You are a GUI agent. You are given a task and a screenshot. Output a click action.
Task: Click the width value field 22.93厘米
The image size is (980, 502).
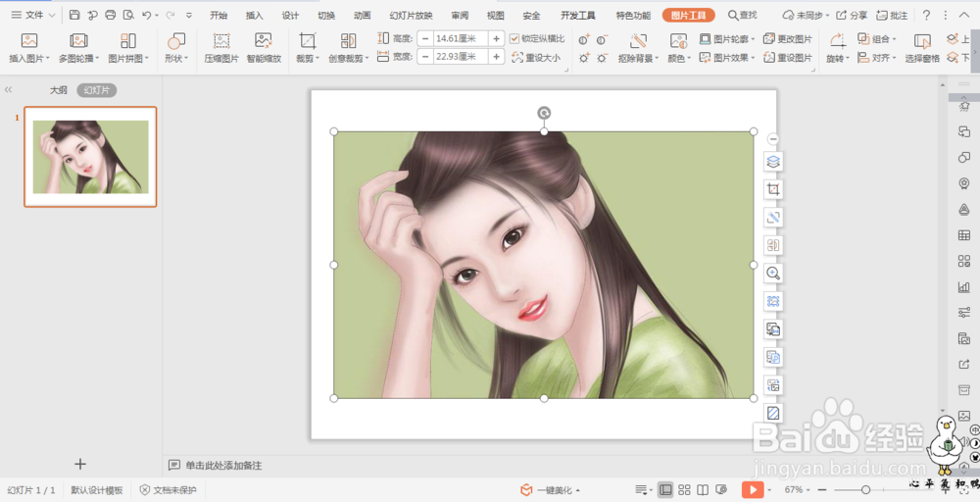click(x=461, y=57)
